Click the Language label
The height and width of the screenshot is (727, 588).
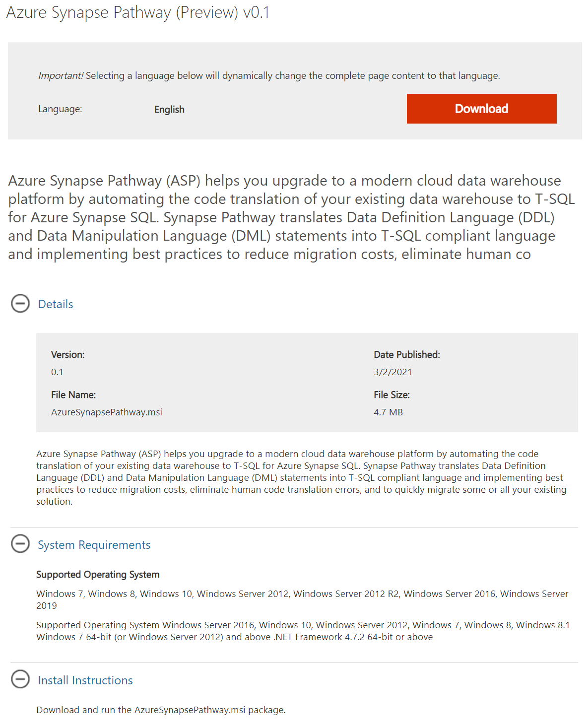tap(60, 109)
